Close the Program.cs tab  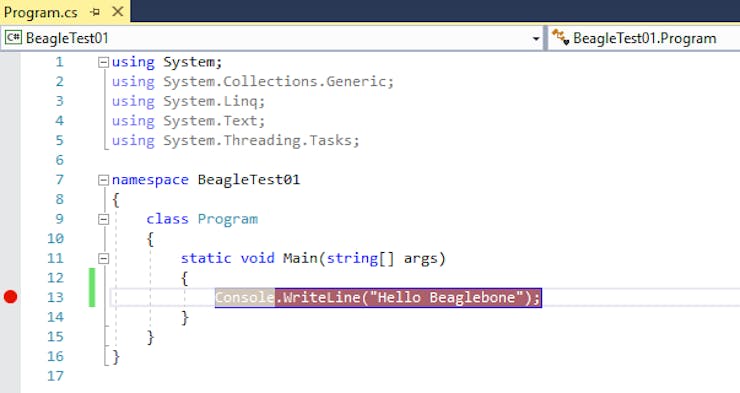point(118,12)
